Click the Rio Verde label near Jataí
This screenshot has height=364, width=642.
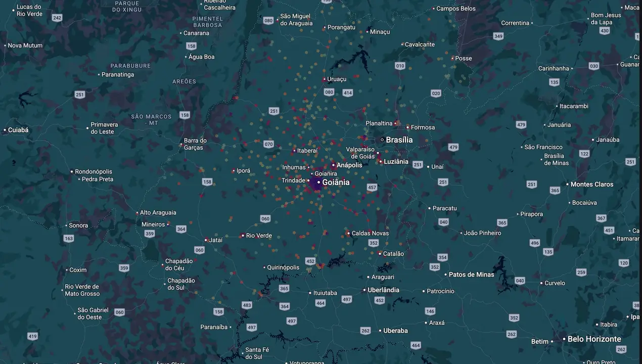click(x=259, y=236)
